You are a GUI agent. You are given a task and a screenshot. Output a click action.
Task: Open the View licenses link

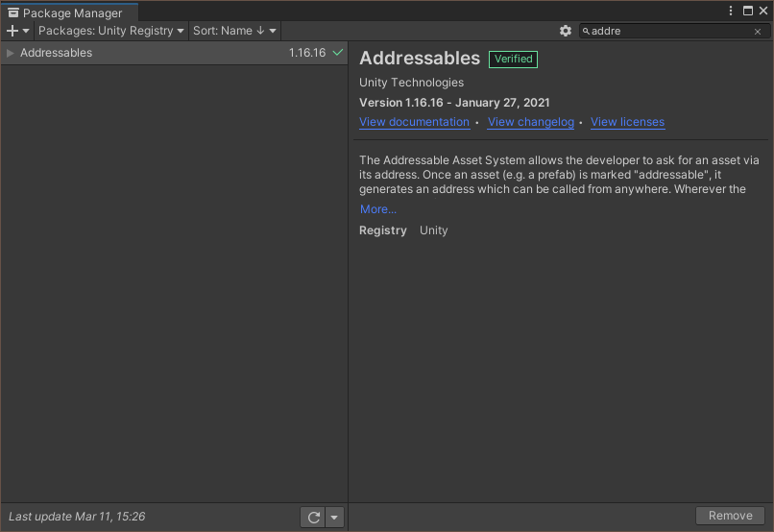click(627, 122)
